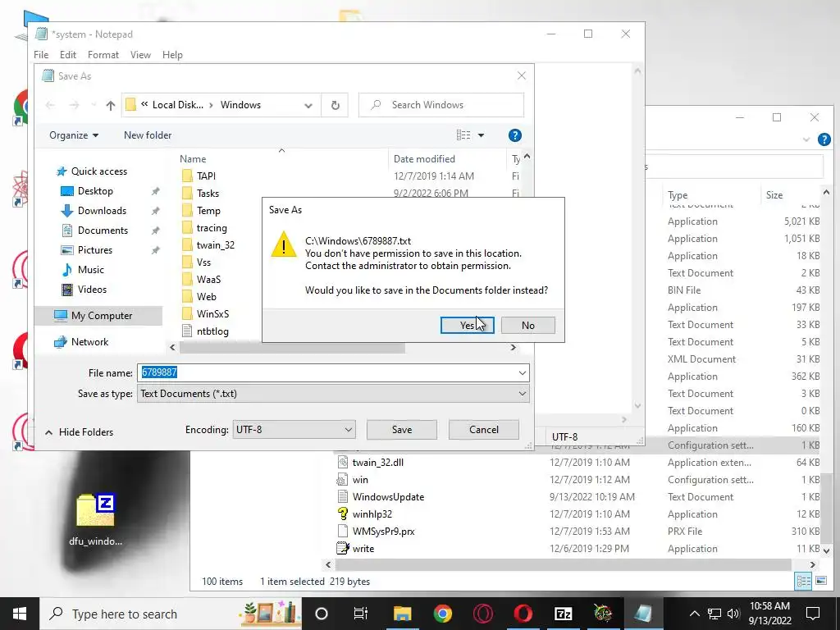Select Music in the navigation pane
This screenshot has height=630, width=840.
coord(90,269)
